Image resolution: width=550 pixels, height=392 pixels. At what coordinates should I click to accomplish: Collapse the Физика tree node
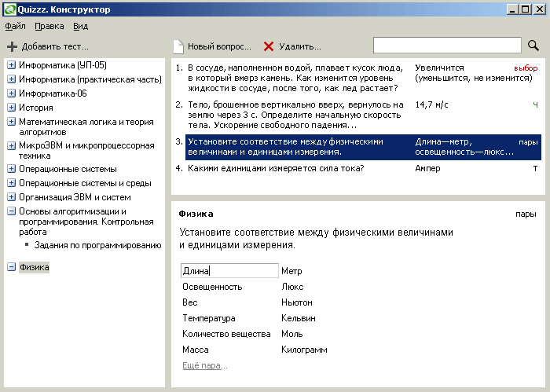(x=12, y=267)
